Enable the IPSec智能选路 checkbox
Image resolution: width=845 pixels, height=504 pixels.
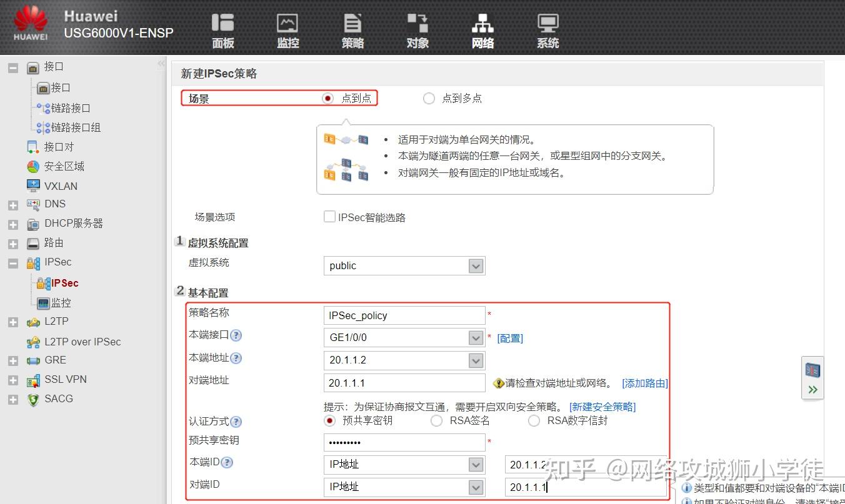pyautogui.click(x=329, y=216)
